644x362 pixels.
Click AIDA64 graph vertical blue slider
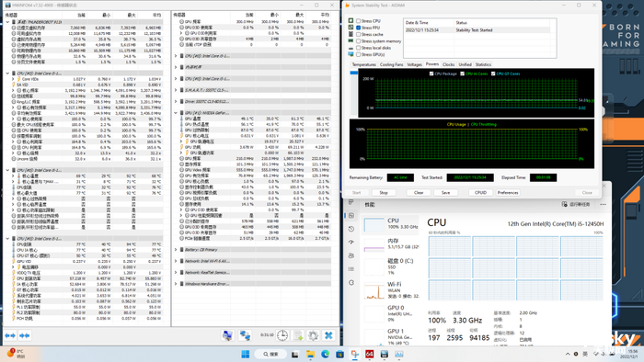353,73
